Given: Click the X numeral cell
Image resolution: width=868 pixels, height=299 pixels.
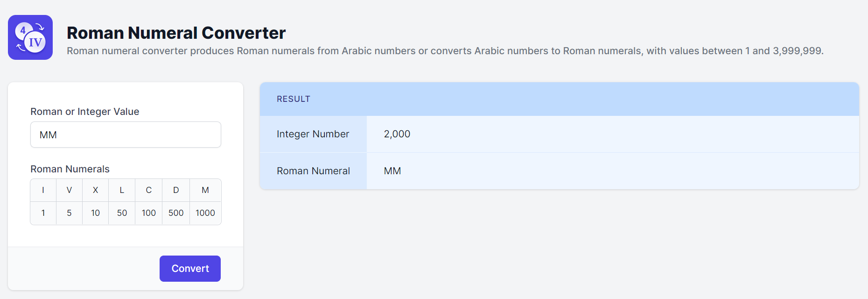Looking at the screenshot, I should (95, 190).
